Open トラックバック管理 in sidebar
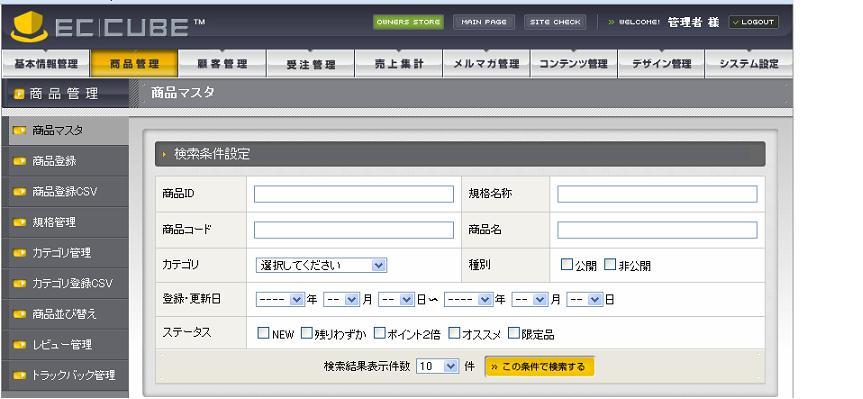The image size is (863, 399). pyautogui.click(x=65, y=375)
